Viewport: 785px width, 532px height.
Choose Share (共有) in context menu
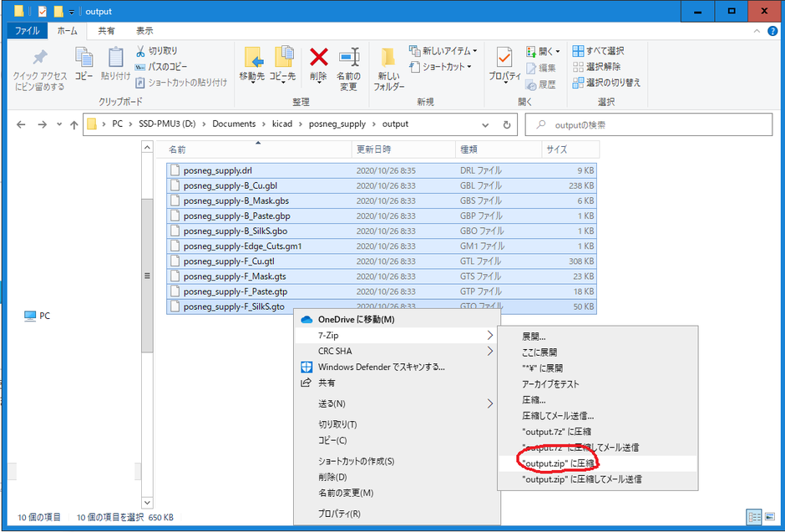click(x=397, y=383)
